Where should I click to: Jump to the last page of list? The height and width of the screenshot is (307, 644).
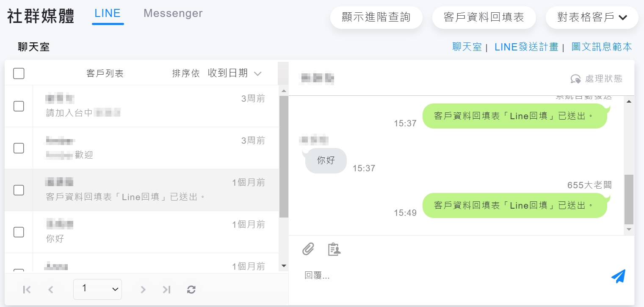[167, 290]
